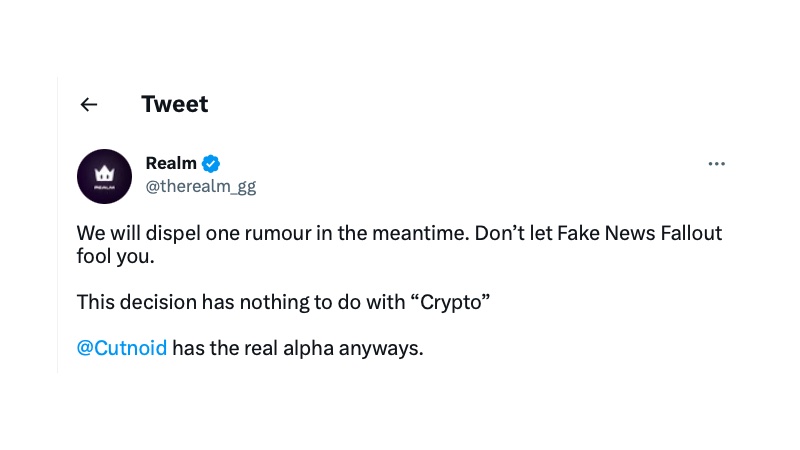Click the Tweet page heading
800x450 pixels.
[x=174, y=104]
